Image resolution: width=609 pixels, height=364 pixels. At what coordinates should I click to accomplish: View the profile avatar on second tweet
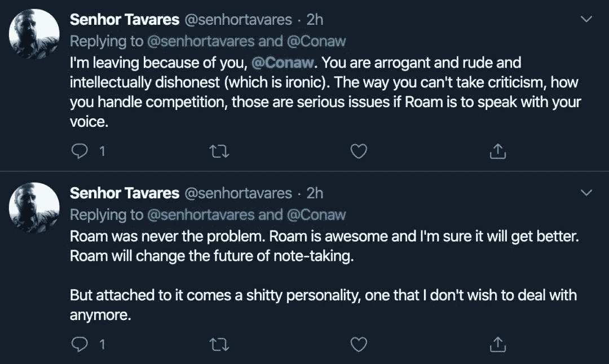[34, 207]
